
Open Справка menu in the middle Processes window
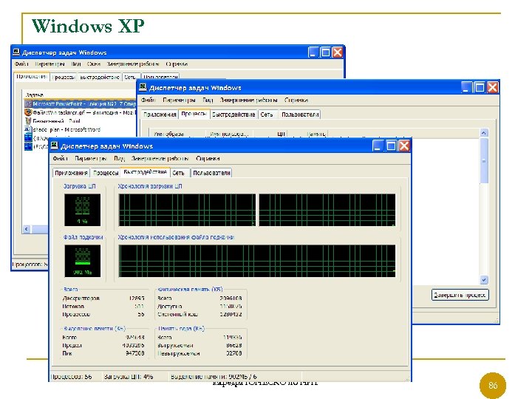pyautogui.click(x=296, y=100)
